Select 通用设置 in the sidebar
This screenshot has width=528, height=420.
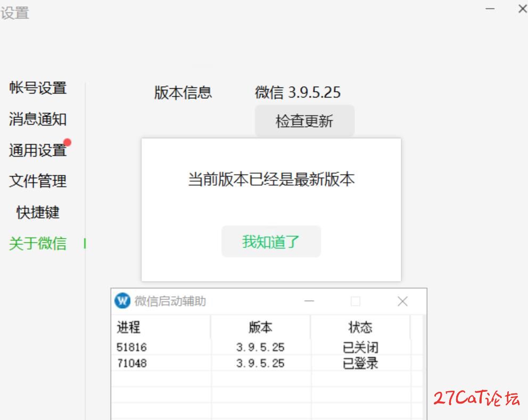(38, 150)
